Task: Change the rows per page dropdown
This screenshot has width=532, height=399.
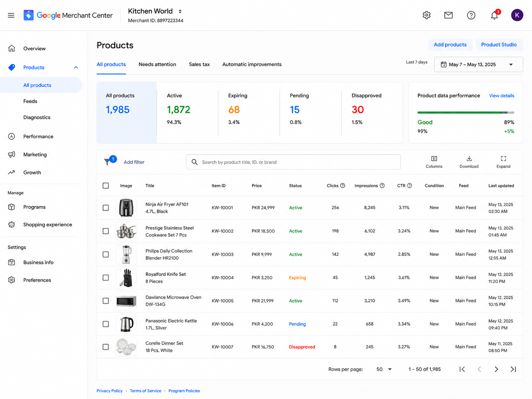Action: pyautogui.click(x=384, y=369)
